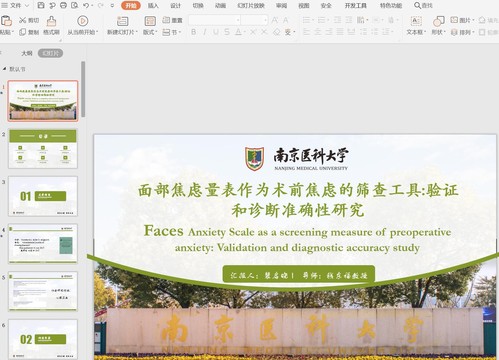Toggle Bold formatting
This screenshot has width=499, height=360.
click(x=194, y=32)
